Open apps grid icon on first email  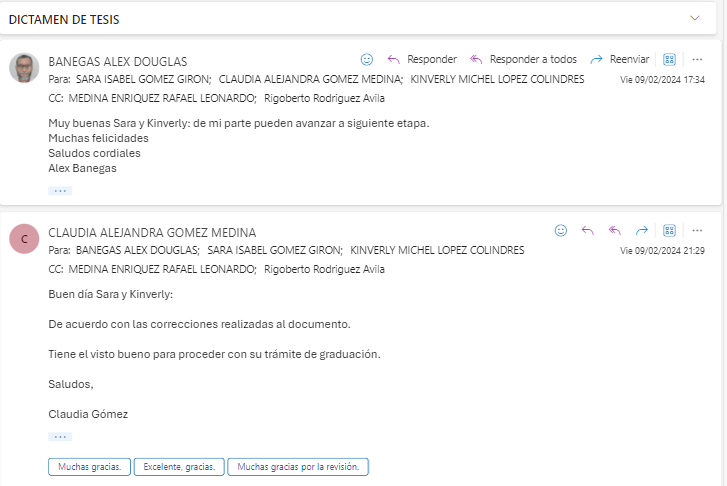(670, 59)
